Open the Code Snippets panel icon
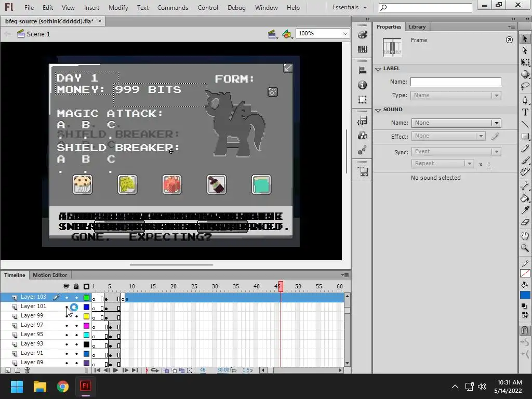 pos(362,121)
